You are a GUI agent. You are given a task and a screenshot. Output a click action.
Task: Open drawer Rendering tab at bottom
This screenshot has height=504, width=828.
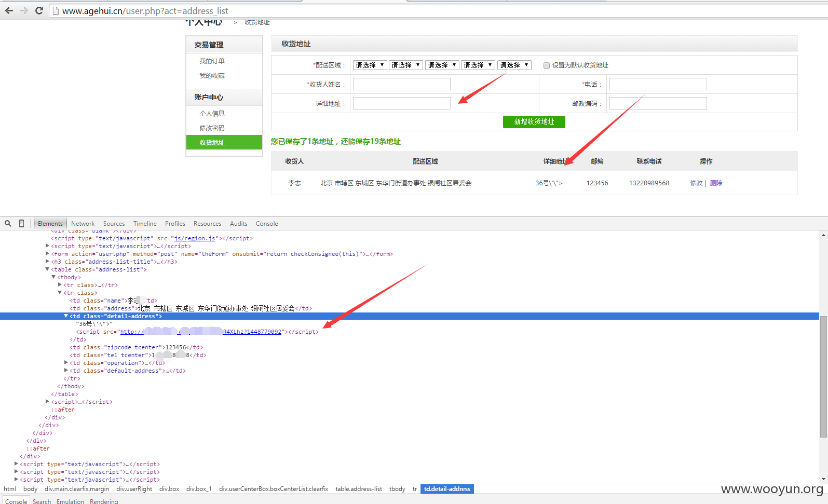click(x=104, y=501)
